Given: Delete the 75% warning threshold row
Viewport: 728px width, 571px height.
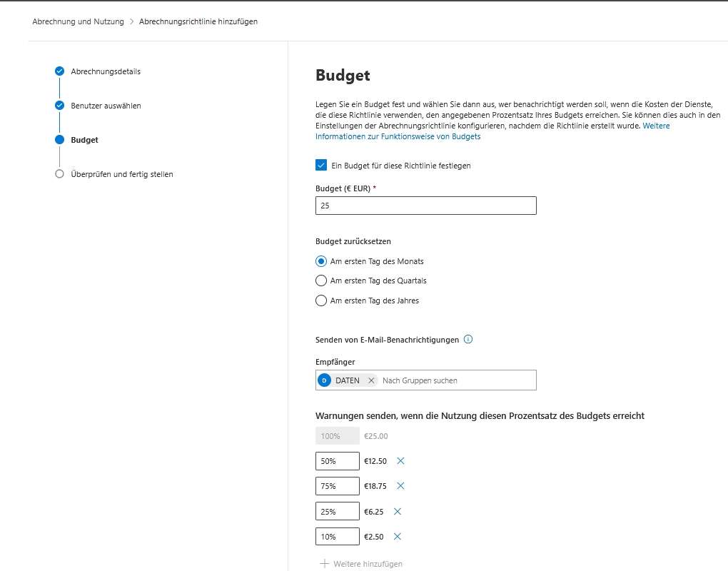Looking at the screenshot, I should (x=400, y=486).
